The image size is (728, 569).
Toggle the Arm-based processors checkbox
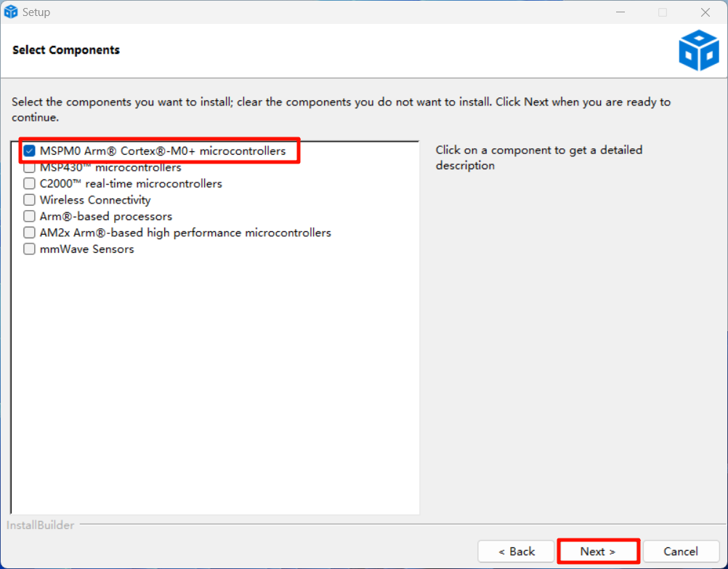coord(29,217)
